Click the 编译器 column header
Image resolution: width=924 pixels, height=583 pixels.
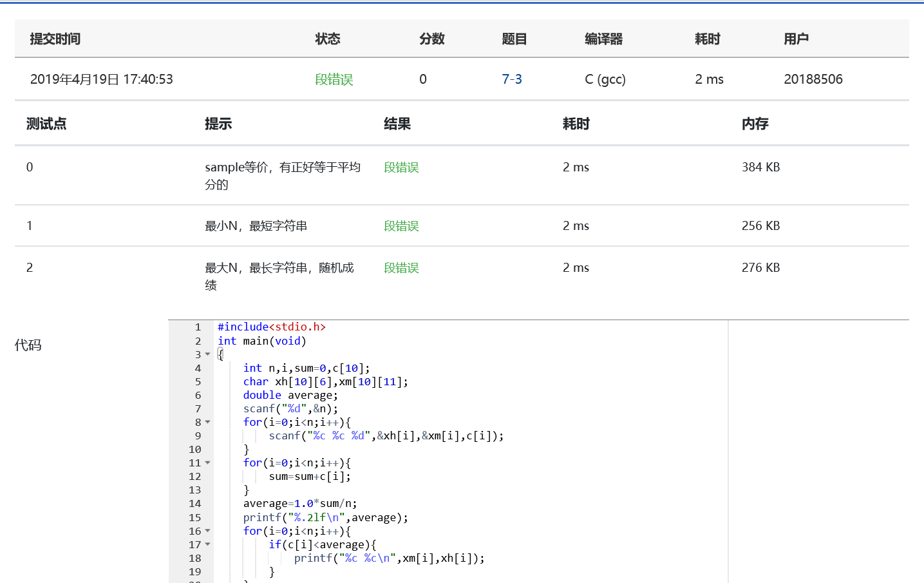coord(604,39)
